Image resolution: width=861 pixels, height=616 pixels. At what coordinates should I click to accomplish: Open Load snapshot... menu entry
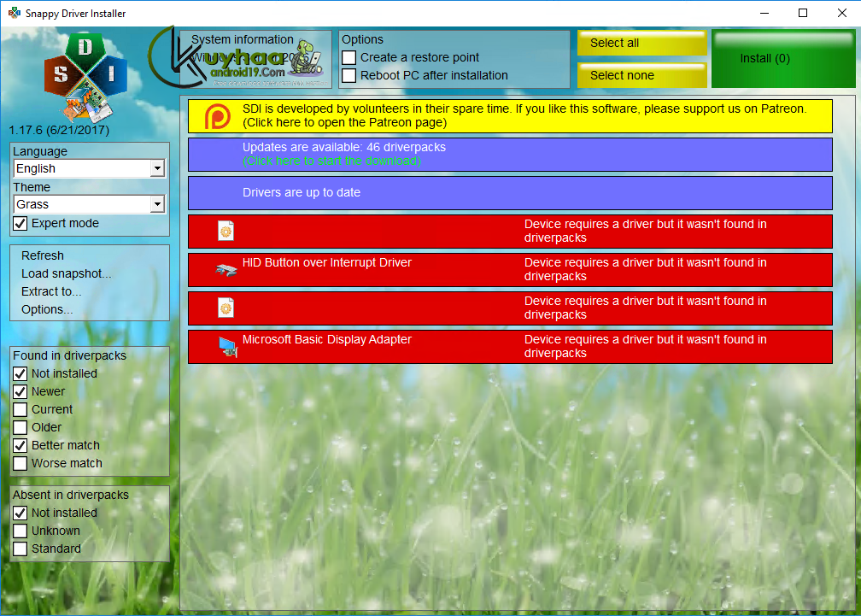click(x=67, y=273)
